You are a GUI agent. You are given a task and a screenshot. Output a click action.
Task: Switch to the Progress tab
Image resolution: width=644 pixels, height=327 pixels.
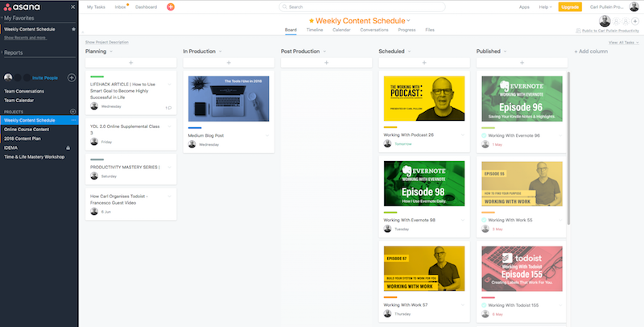407,30
